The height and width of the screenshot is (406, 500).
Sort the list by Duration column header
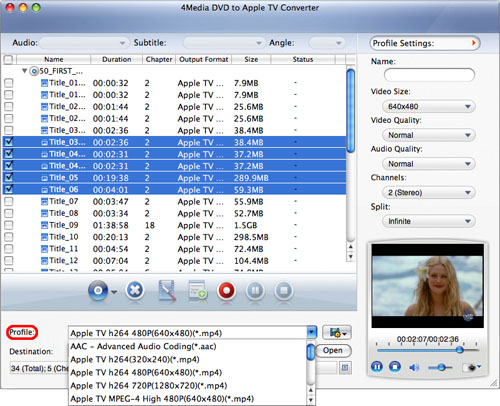click(117, 60)
